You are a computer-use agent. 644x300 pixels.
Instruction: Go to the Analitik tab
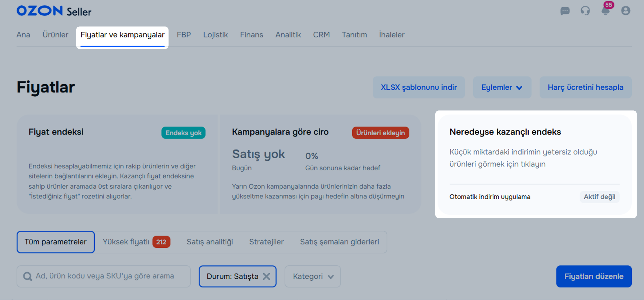(288, 35)
